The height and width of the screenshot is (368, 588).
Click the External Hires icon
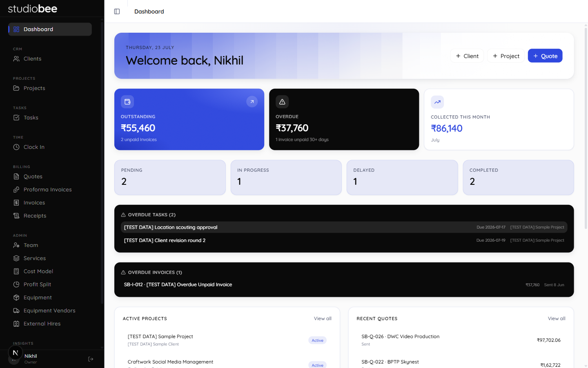point(16,323)
